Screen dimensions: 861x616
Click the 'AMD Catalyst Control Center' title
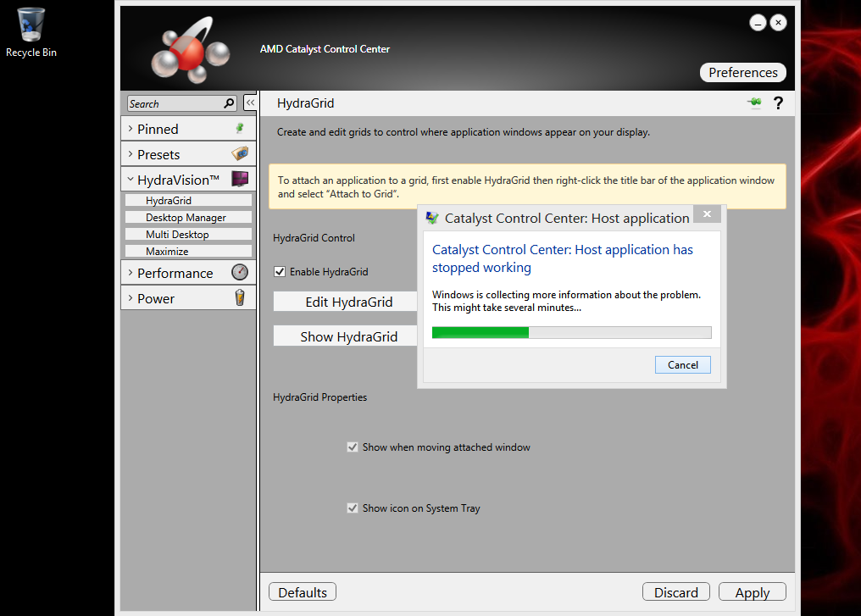[325, 49]
